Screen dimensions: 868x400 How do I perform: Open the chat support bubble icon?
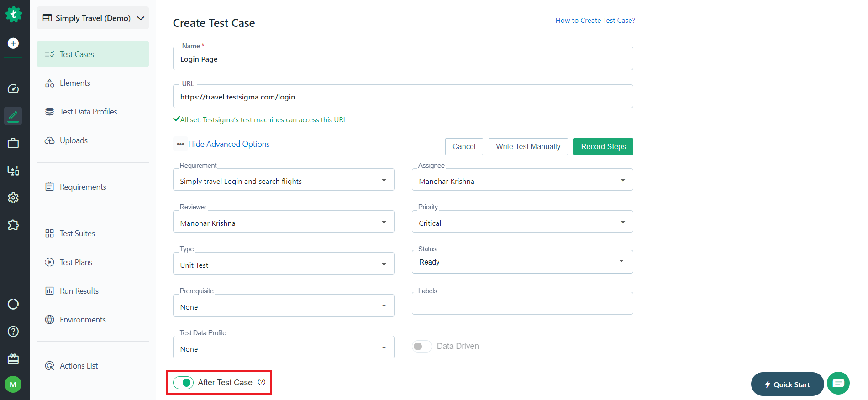(x=838, y=383)
